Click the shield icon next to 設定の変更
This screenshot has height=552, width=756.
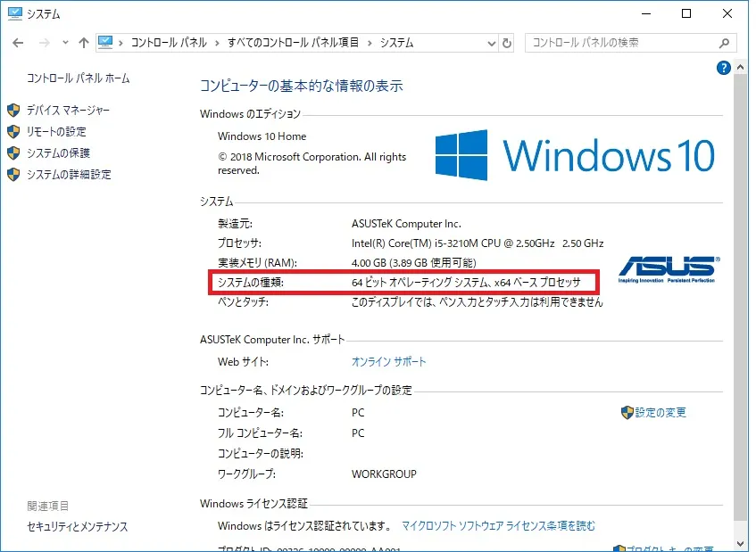pos(627,412)
